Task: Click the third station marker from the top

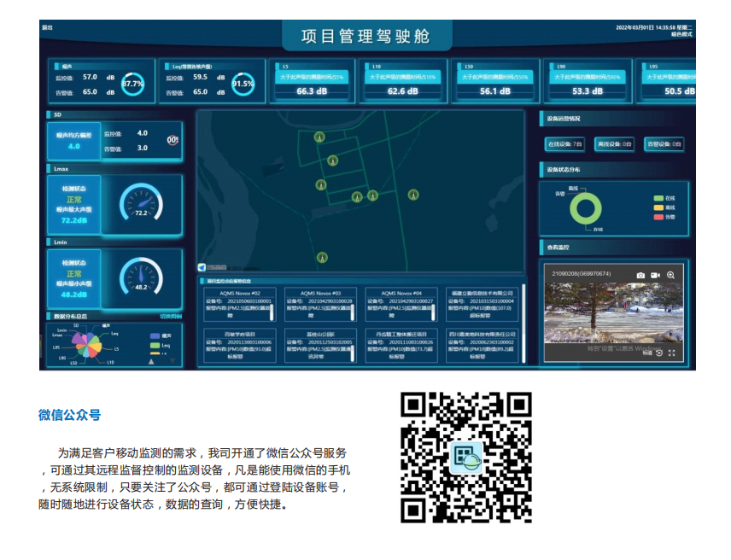Action: (x=321, y=185)
